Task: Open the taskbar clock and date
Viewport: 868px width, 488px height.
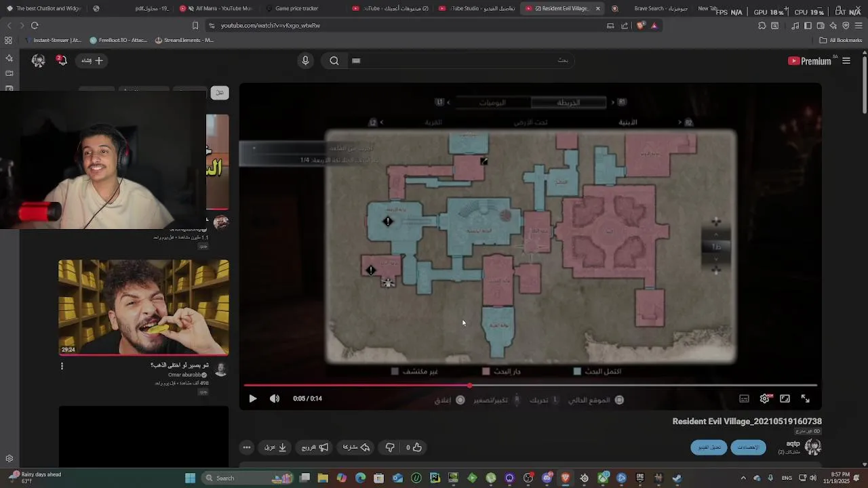Action: pos(836,478)
